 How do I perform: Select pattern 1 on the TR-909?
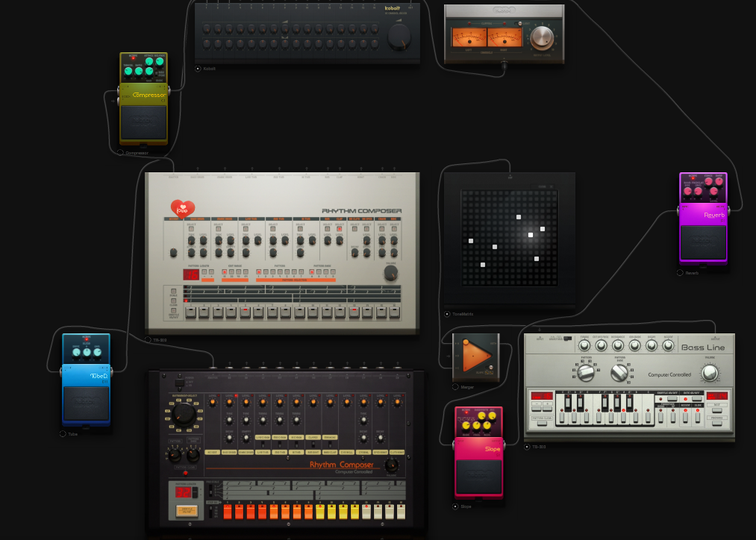point(258,272)
